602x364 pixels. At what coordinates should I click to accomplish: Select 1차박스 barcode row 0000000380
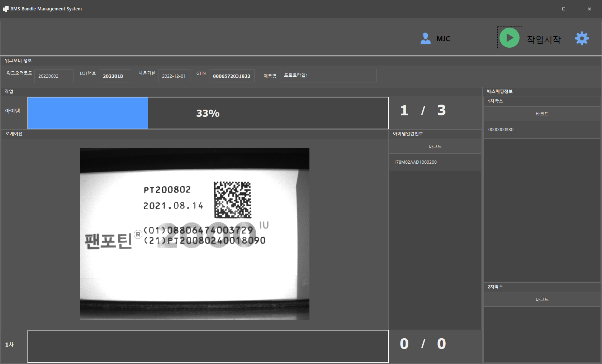(x=542, y=130)
